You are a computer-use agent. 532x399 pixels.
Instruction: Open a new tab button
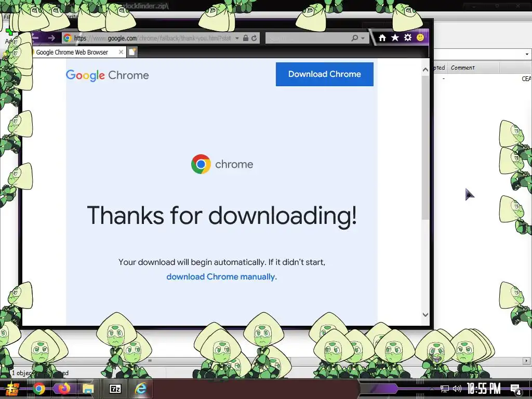coord(132,52)
